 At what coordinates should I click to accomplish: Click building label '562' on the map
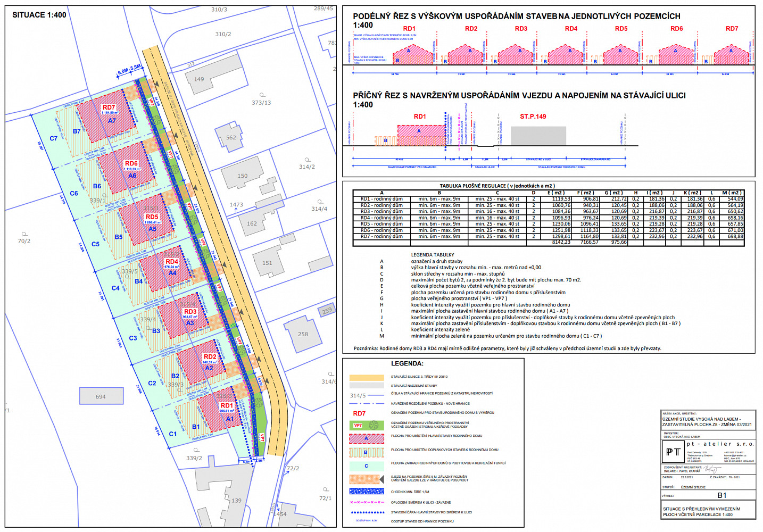tap(231, 137)
